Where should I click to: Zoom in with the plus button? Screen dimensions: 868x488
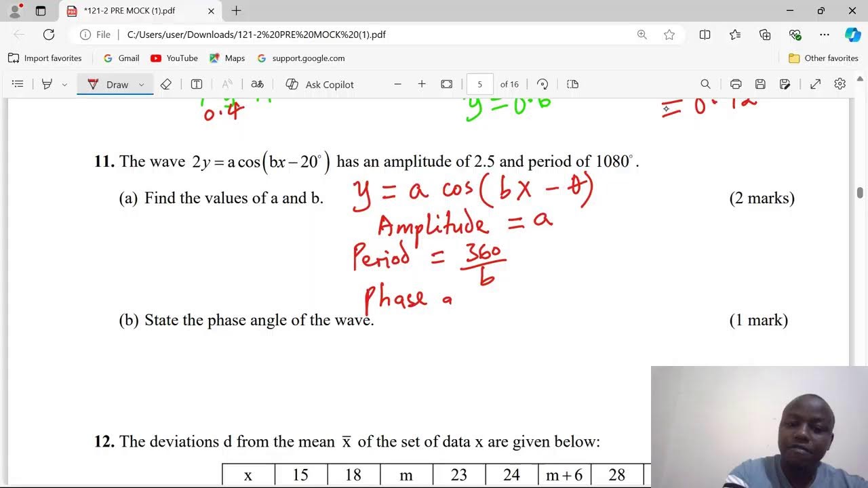click(422, 84)
